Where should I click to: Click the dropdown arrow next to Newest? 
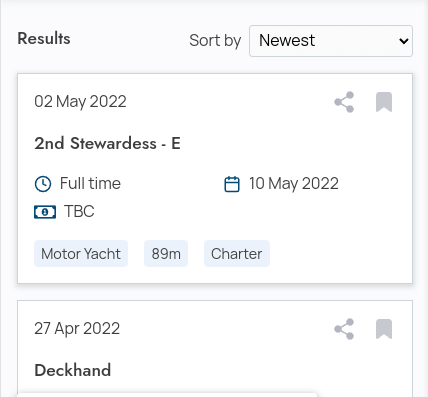[x=404, y=41]
